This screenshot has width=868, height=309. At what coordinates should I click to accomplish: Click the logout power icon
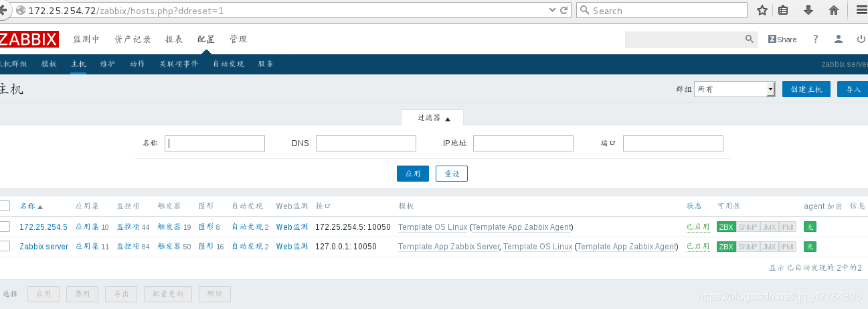861,40
